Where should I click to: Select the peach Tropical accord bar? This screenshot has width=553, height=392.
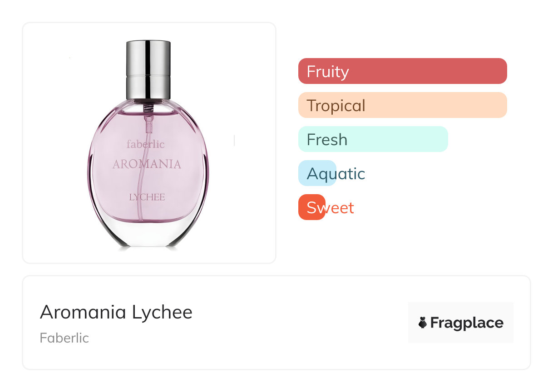pyautogui.click(x=402, y=105)
